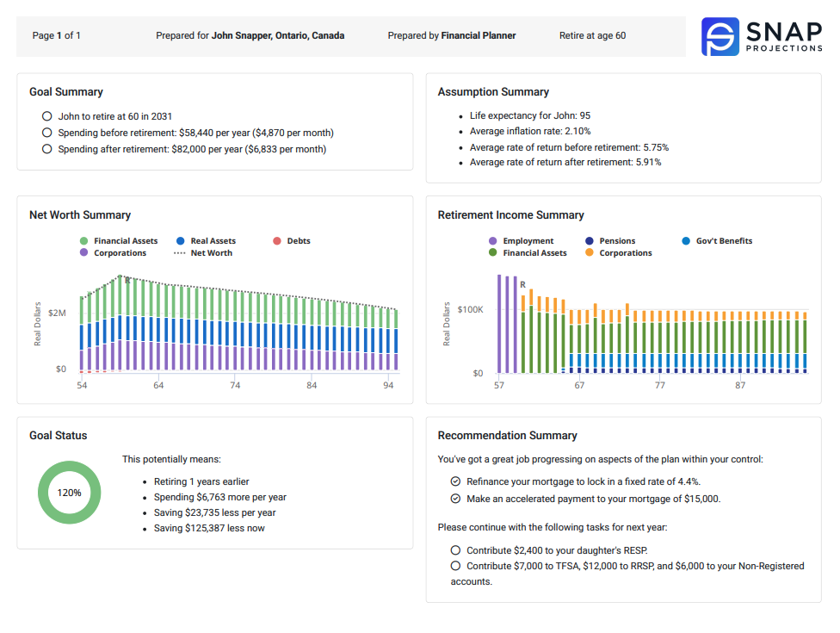Screen dimensions: 840x633
Task: Select the green Financial Assets legend dot
Action: click(83, 241)
